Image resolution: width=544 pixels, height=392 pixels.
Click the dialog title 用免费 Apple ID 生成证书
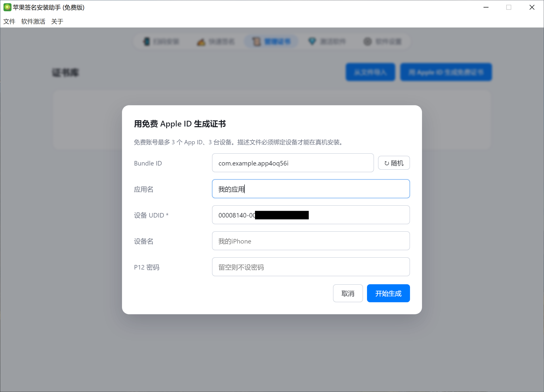(x=180, y=124)
